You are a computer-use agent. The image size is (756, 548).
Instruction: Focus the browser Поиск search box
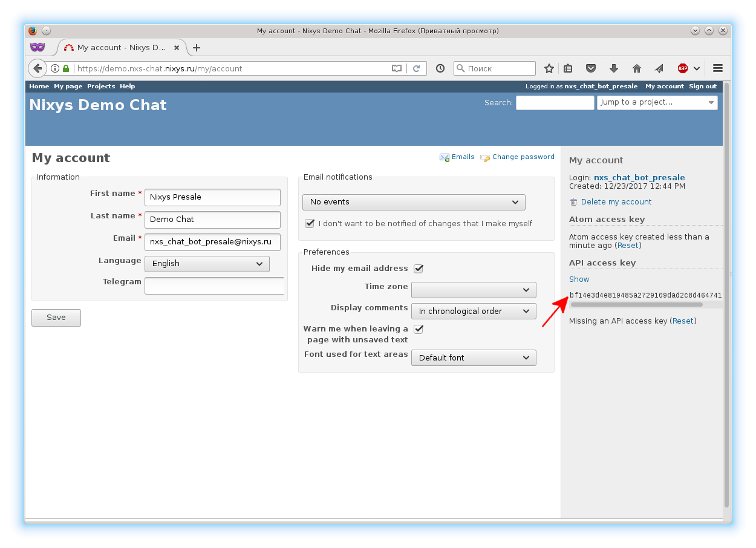click(494, 68)
